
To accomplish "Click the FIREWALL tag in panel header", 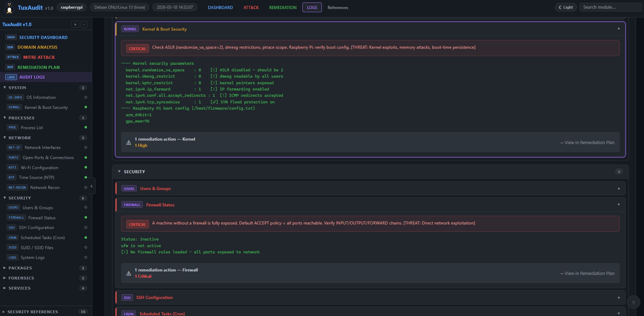I will (132, 205).
